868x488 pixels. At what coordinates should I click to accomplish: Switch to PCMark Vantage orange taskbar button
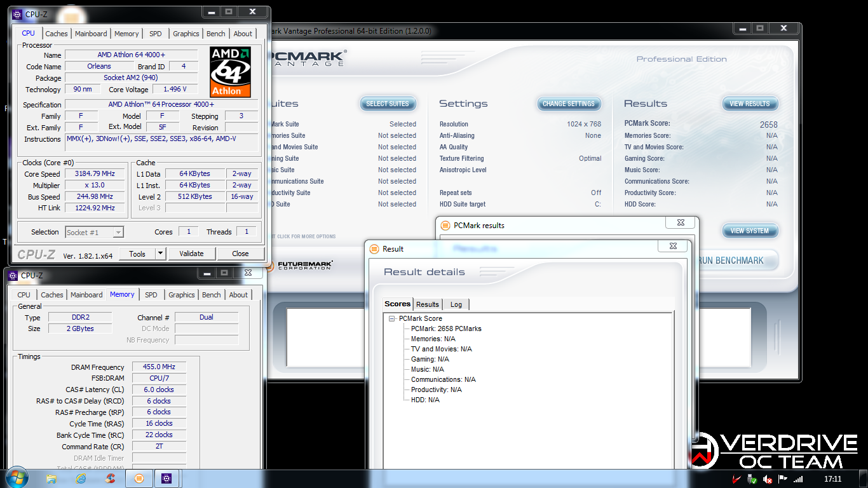pyautogui.click(x=139, y=478)
